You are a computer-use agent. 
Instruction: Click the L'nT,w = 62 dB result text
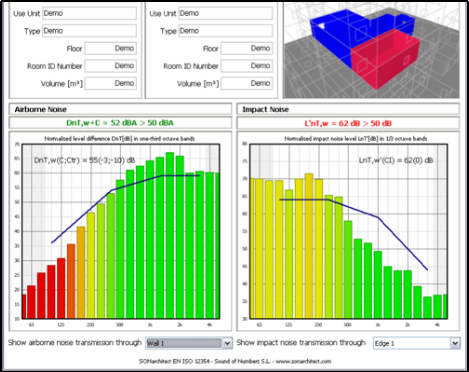(x=348, y=123)
